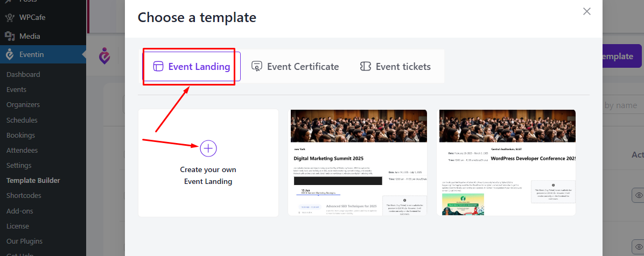Open the Template Builder submenu item

(x=33, y=181)
